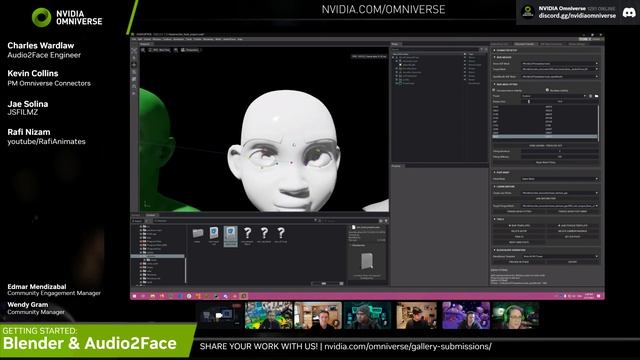Click the correspondence list vertical scrollbar

[598, 123]
